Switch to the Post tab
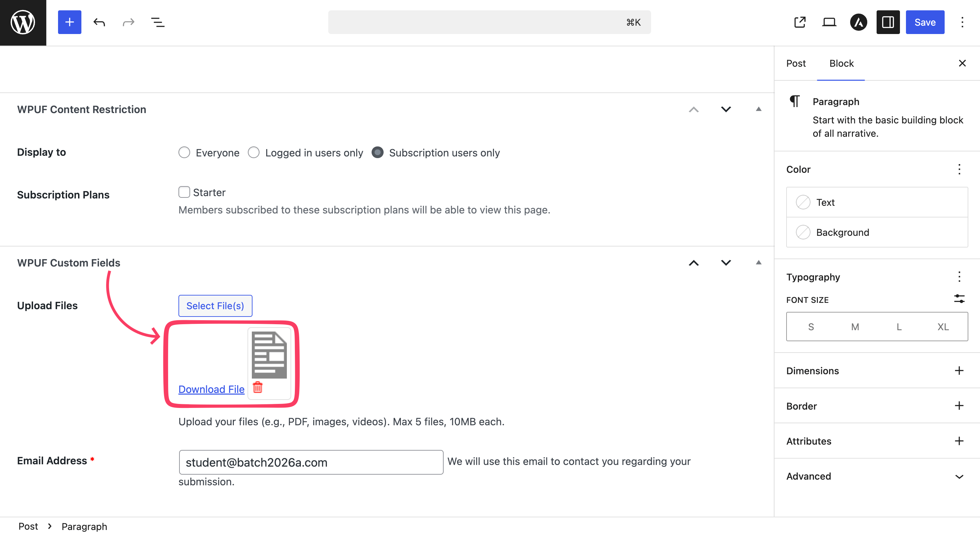The height and width of the screenshot is (535, 980). [x=796, y=63]
